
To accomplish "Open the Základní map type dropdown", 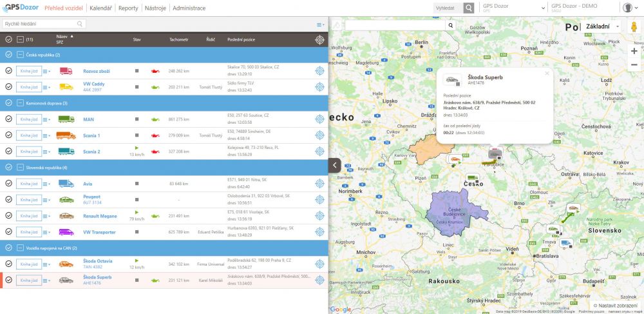I will click(x=602, y=26).
